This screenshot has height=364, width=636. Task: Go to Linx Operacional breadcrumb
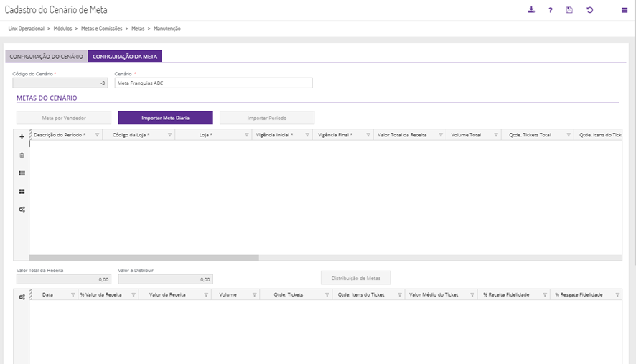pos(27,29)
